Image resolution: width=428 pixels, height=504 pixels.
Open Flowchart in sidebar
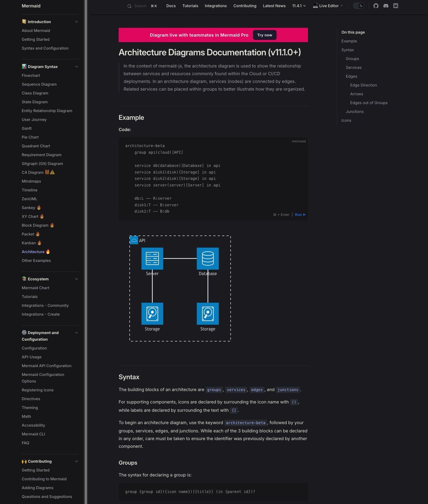(x=31, y=76)
